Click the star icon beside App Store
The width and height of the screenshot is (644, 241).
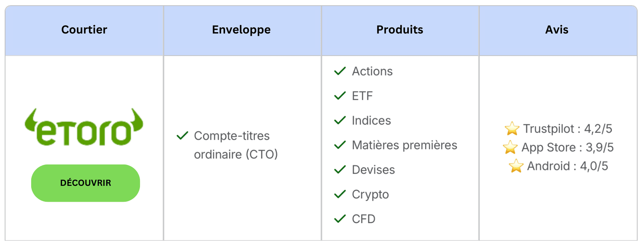pyautogui.click(x=510, y=147)
